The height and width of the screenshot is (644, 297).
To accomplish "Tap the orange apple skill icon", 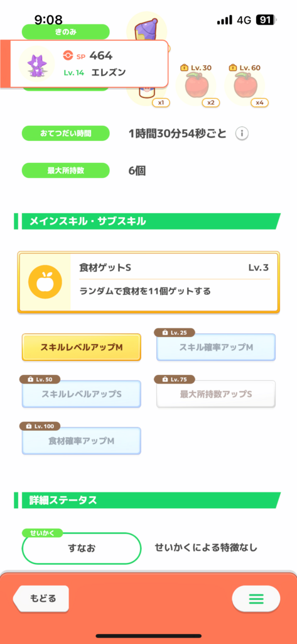I will click(x=45, y=282).
